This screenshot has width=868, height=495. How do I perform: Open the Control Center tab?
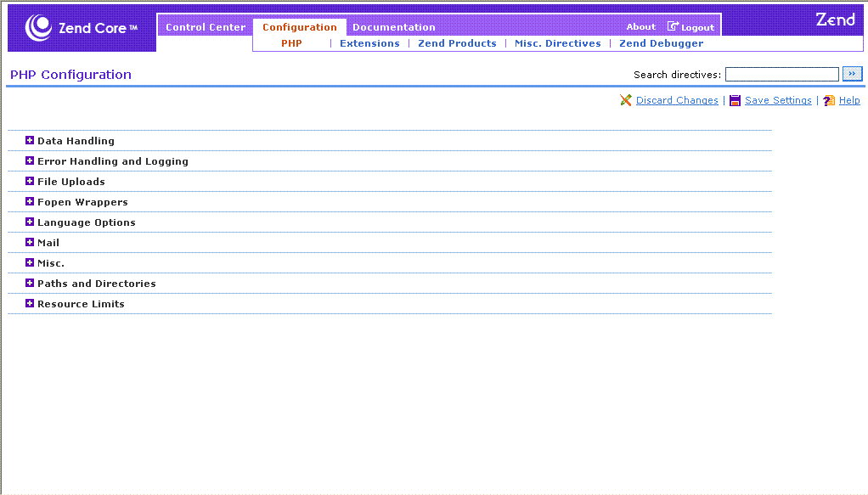coord(206,27)
